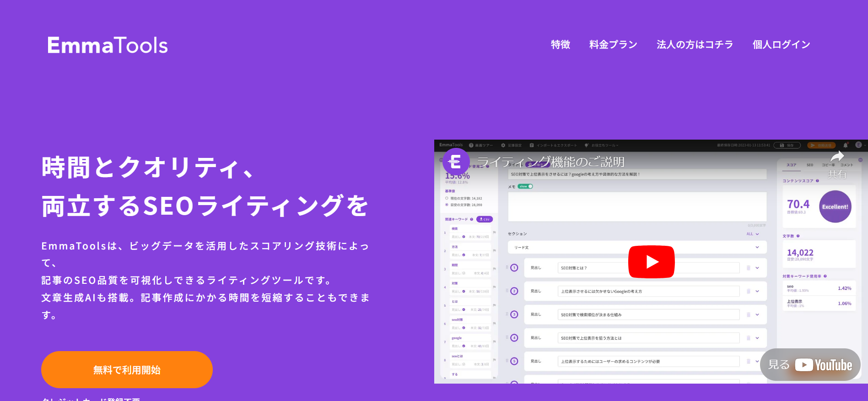Click the 70.4 content score value

click(798, 204)
